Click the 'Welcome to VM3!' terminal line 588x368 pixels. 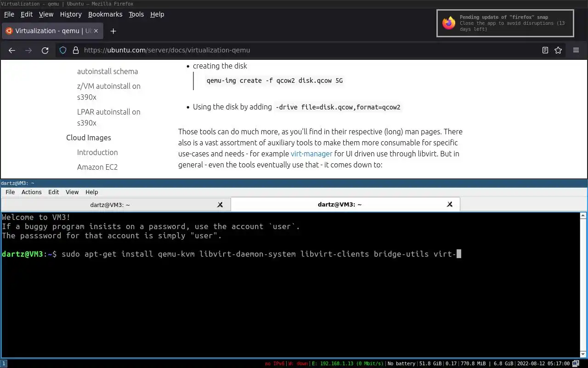[36, 217]
